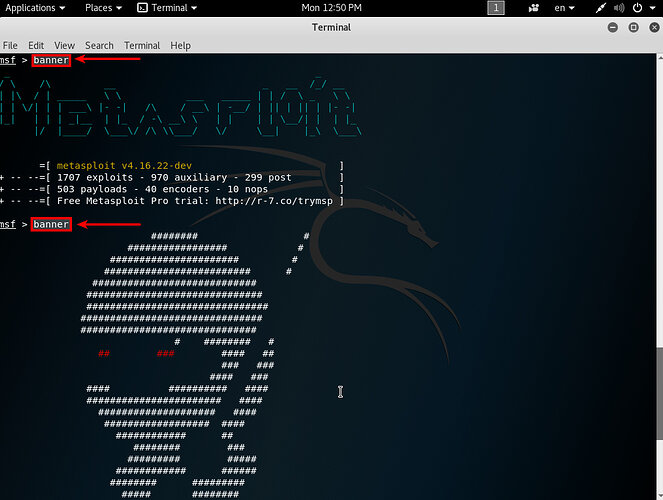Open the File menu

point(10,45)
